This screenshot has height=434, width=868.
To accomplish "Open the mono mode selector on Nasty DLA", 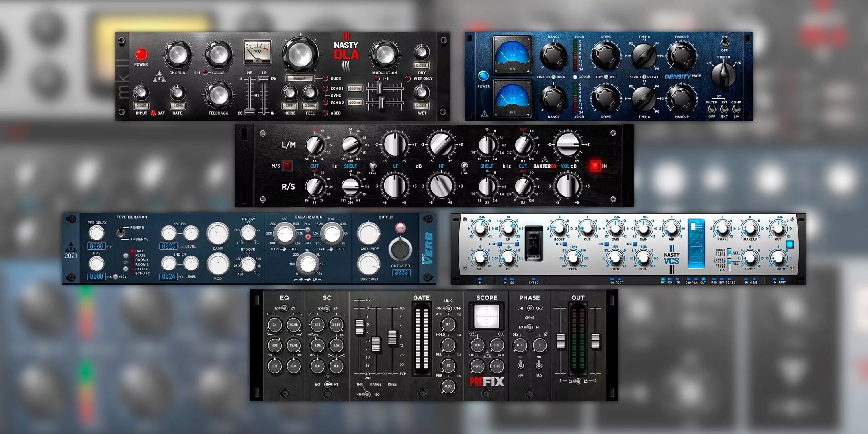I will [x=300, y=79].
